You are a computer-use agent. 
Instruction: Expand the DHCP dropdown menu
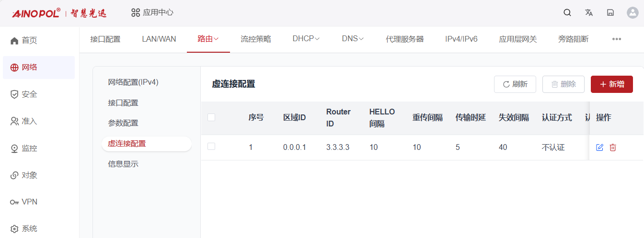(306, 39)
